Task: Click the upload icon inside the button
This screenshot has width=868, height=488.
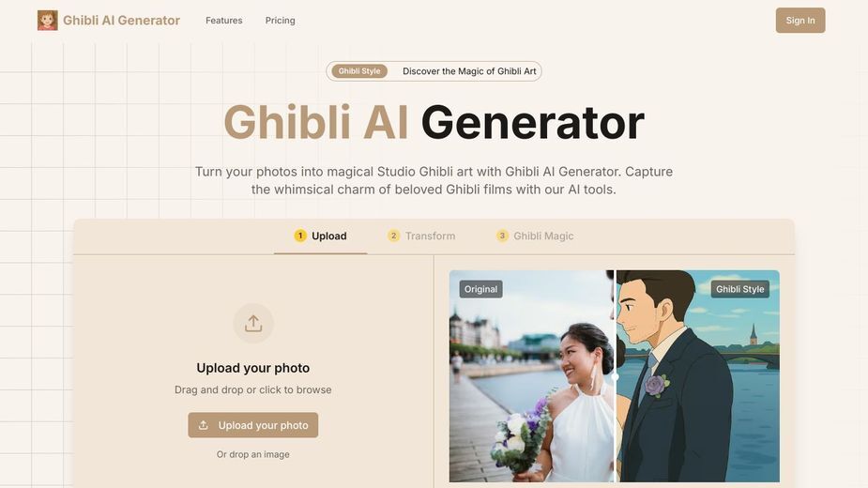Action: point(204,425)
